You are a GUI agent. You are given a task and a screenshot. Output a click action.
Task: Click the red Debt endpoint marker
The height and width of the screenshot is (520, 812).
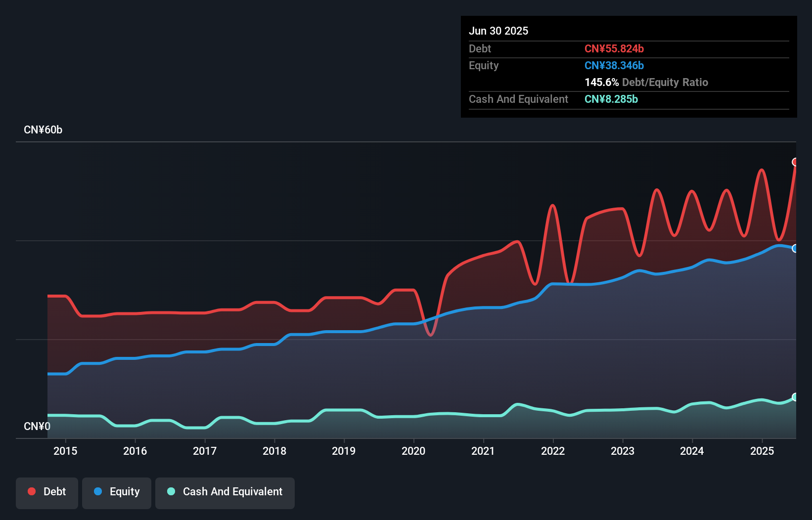795,162
